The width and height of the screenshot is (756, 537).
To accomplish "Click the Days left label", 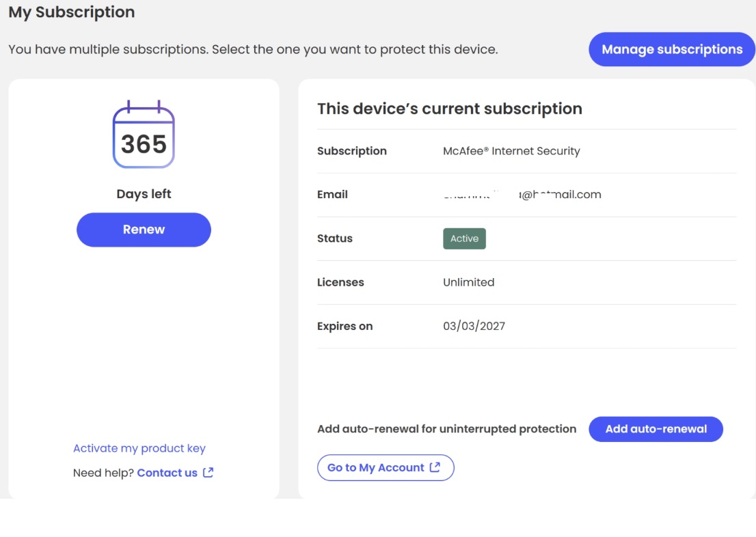I will point(144,194).
